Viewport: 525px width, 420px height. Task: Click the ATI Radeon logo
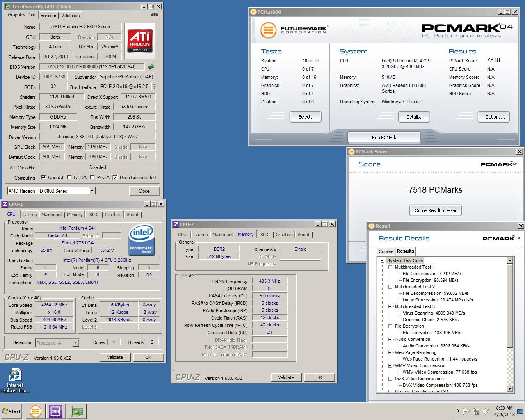139,40
